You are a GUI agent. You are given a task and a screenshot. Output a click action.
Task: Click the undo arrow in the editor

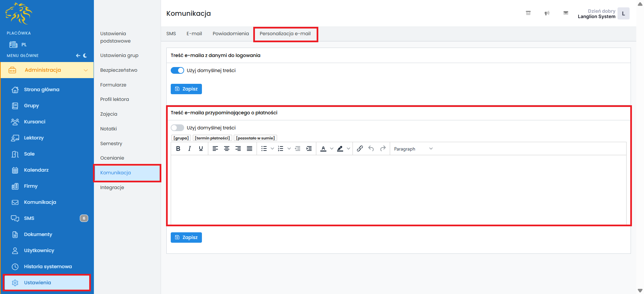(371, 149)
